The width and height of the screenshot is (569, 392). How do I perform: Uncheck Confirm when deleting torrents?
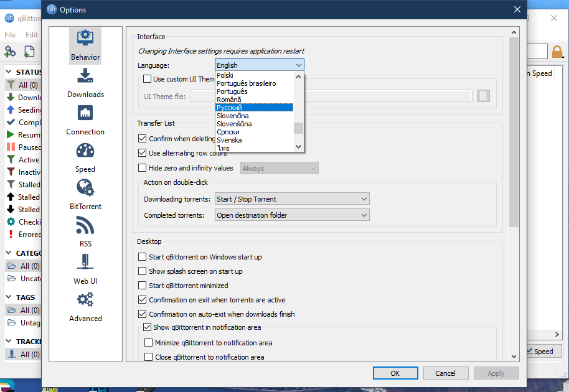tap(143, 138)
